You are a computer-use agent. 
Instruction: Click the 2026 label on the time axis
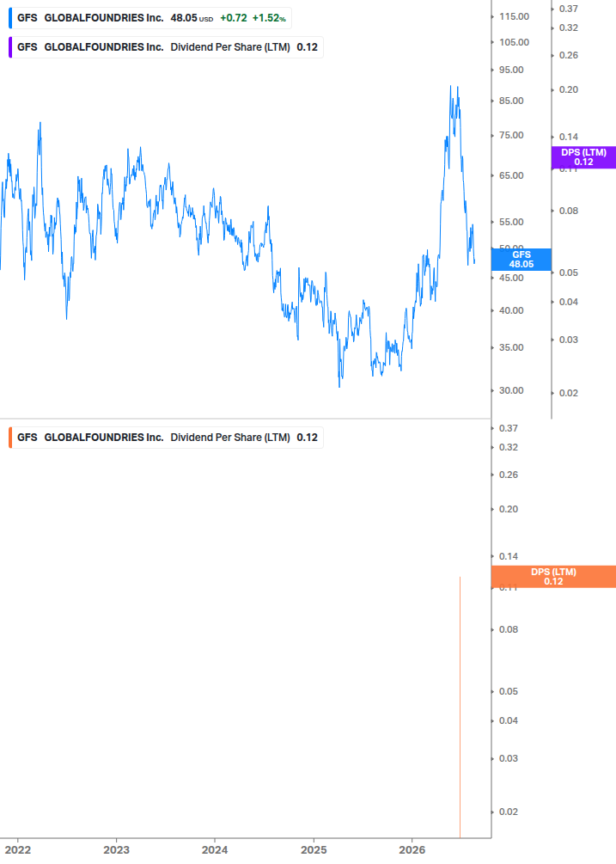tap(412, 850)
